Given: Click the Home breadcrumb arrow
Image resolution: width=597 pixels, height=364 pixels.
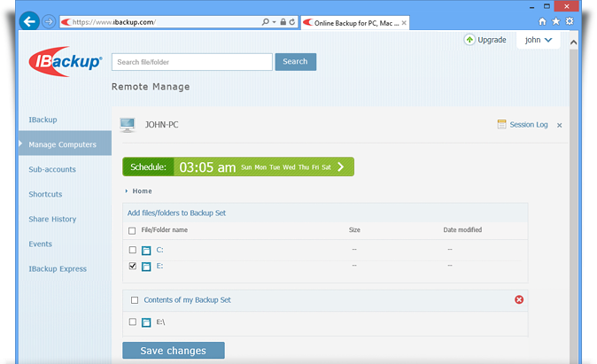Looking at the screenshot, I should click(x=127, y=191).
